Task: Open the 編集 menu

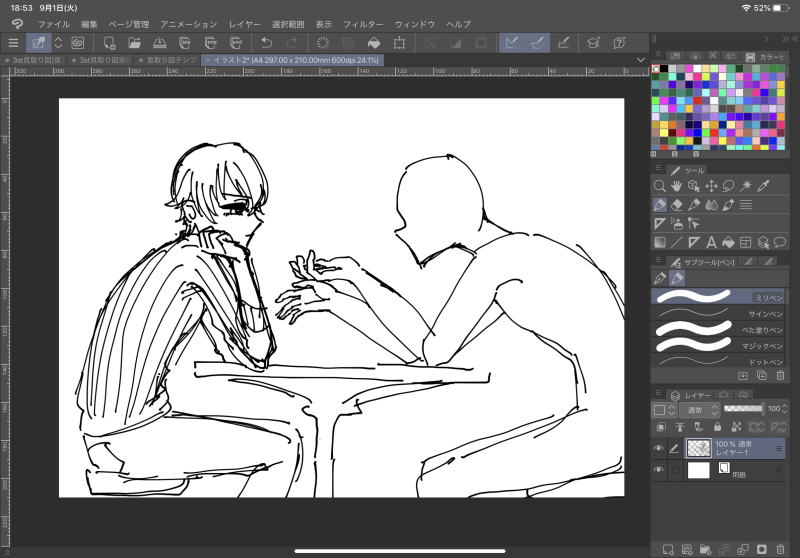Action: (89, 24)
